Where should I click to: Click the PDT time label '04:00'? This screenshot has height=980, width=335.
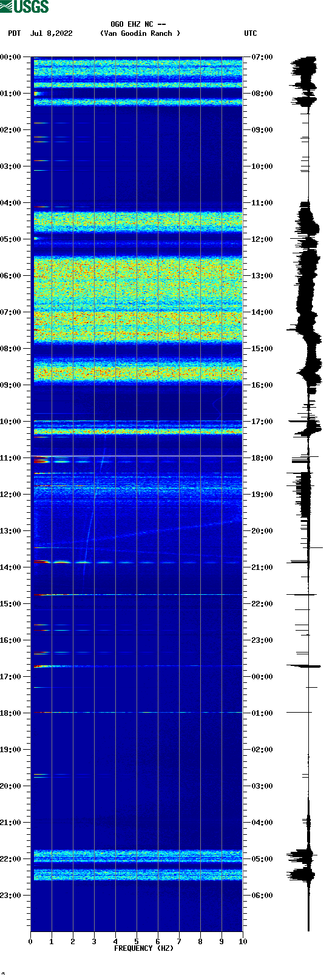click(x=10, y=203)
